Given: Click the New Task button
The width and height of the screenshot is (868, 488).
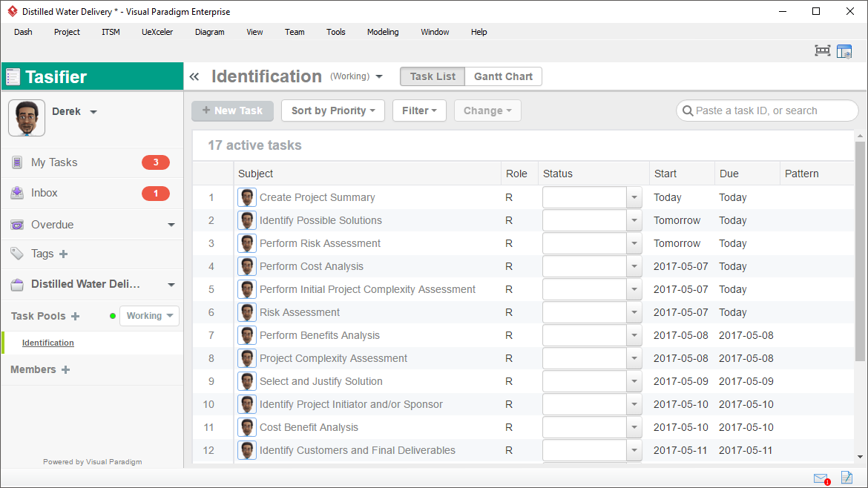Looking at the screenshot, I should tap(232, 111).
